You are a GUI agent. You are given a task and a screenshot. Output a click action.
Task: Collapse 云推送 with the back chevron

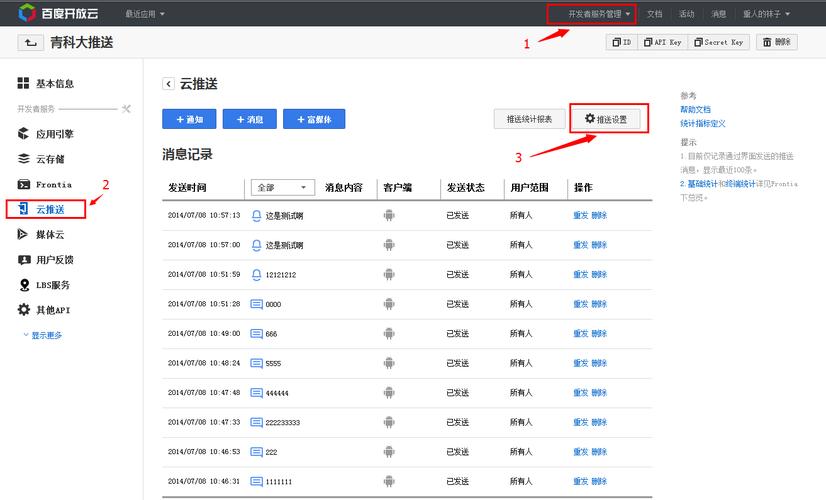point(168,84)
